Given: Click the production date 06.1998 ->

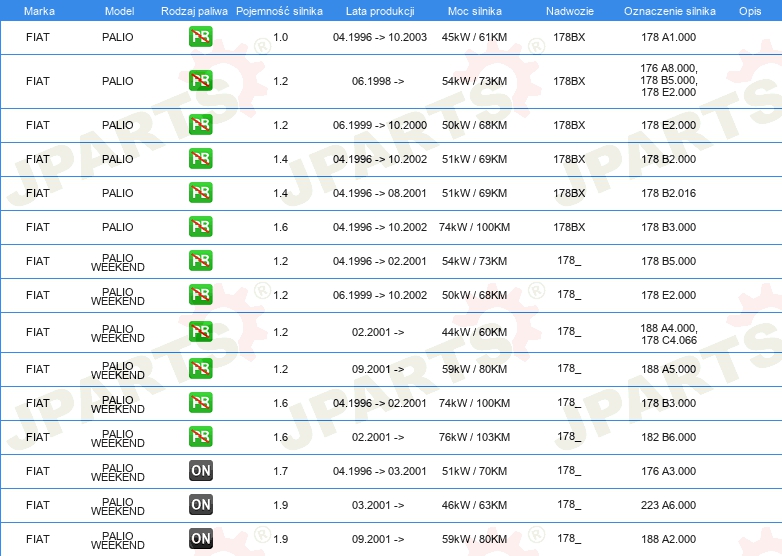Looking at the screenshot, I should (378, 81).
